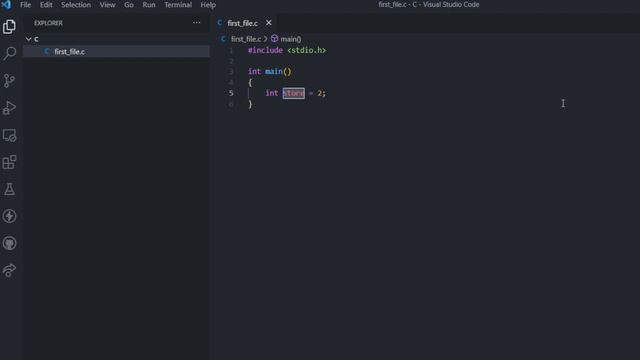
Task: Open the Edit menu
Action: pyautogui.click(x=46, y=5)
